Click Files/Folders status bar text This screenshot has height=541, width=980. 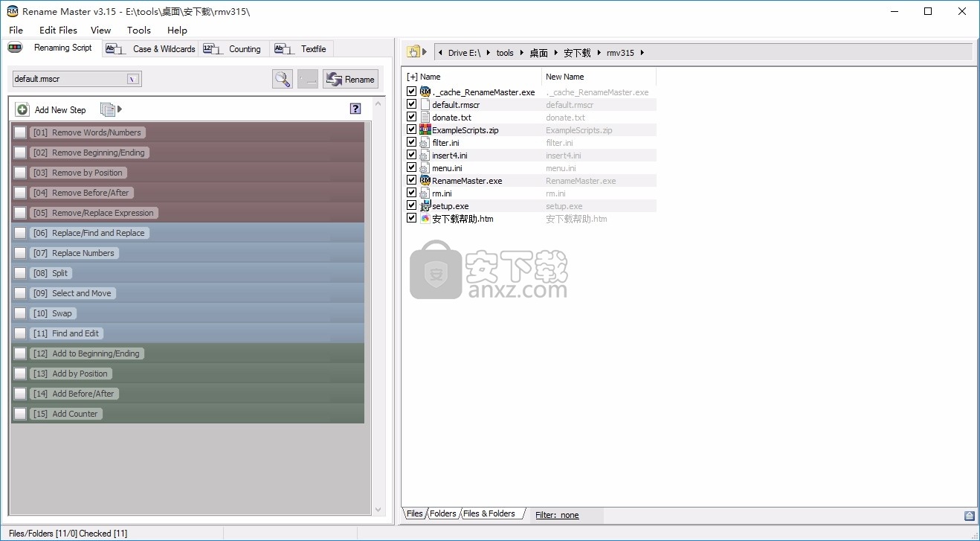click(68, 534)
